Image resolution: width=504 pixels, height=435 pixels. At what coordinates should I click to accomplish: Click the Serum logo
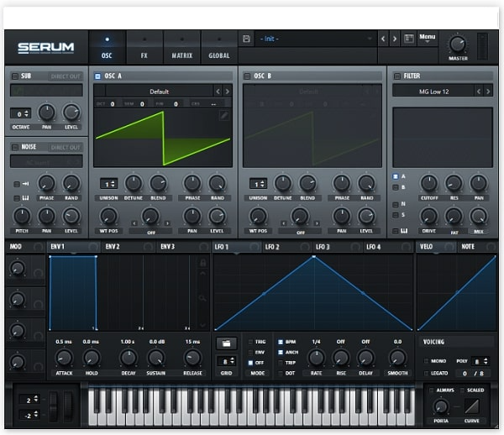point(45,48)
